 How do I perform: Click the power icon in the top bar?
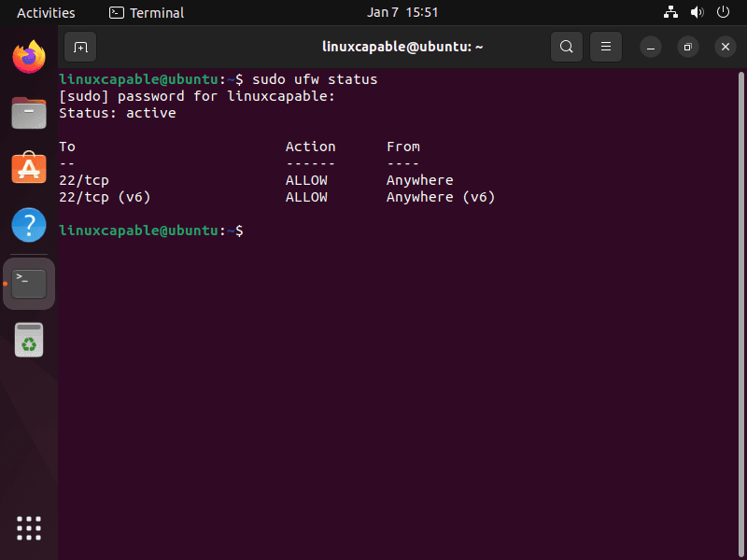pos(725,12)
